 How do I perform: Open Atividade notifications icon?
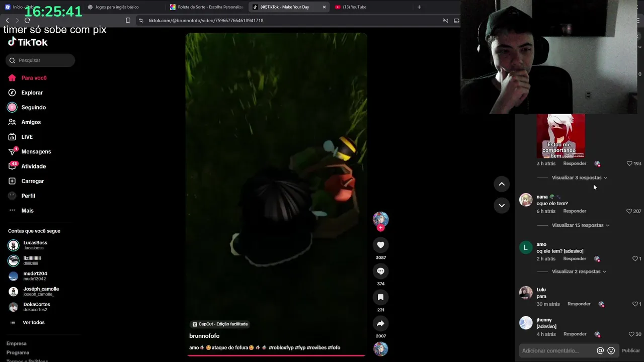pyautogui.click(x=12, y=166)
